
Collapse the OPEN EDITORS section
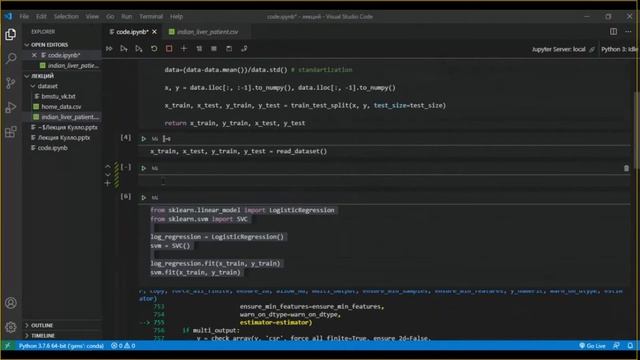[x=27, y=44]
